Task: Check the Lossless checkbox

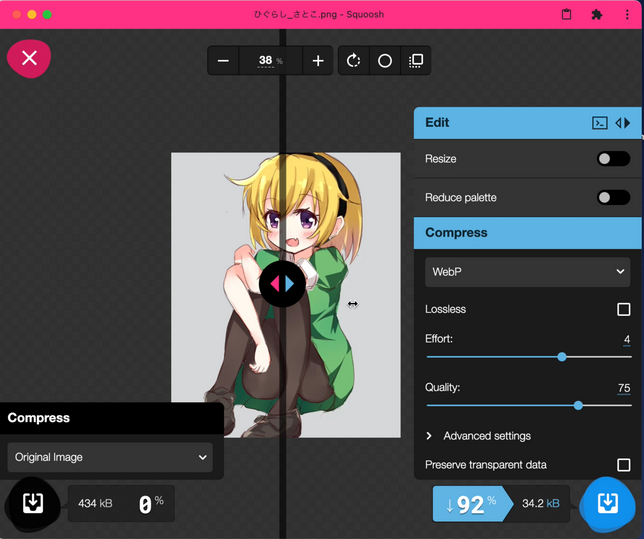Action: click(x=623, y=309)
